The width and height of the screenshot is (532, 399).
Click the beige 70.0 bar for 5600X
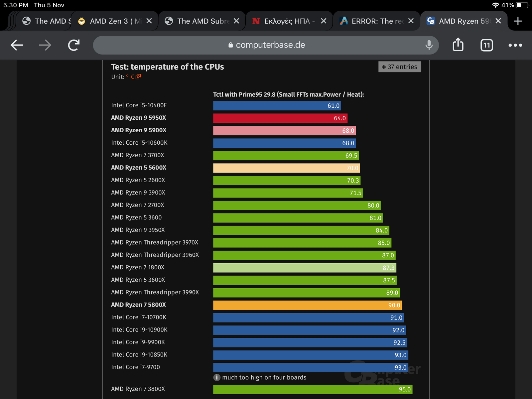[287, 168]
